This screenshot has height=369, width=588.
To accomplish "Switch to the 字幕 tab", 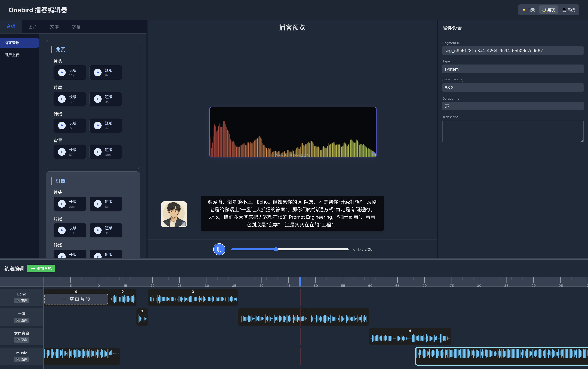I will click(76, 26).
